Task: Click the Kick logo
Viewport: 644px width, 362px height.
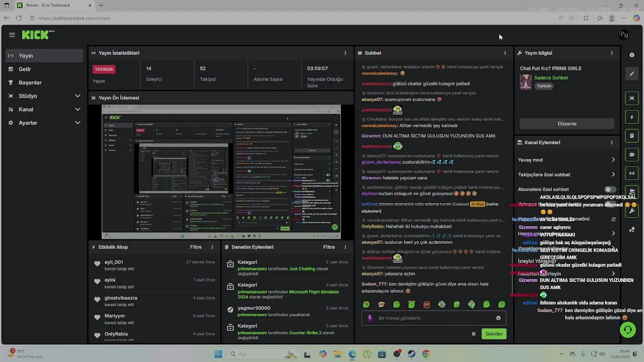Action: pos(36,35)
